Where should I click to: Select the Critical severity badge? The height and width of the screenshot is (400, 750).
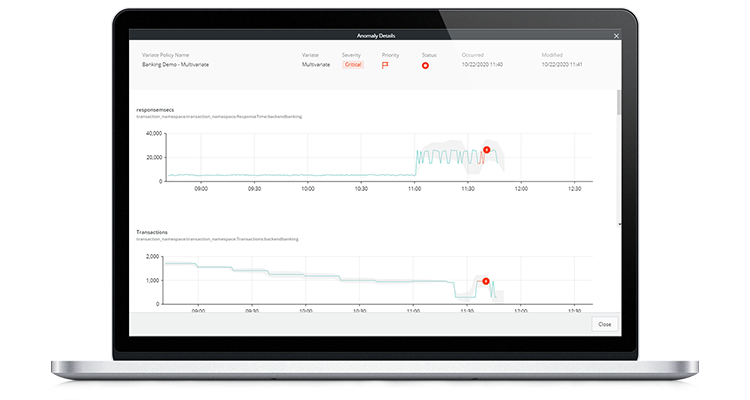(x=353, y=65)
